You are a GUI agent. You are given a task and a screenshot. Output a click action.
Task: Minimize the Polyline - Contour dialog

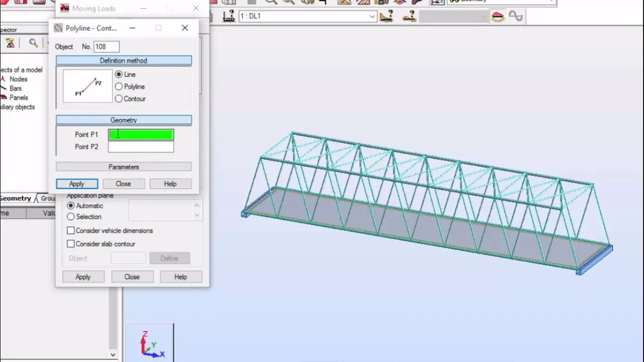[132, 28]
